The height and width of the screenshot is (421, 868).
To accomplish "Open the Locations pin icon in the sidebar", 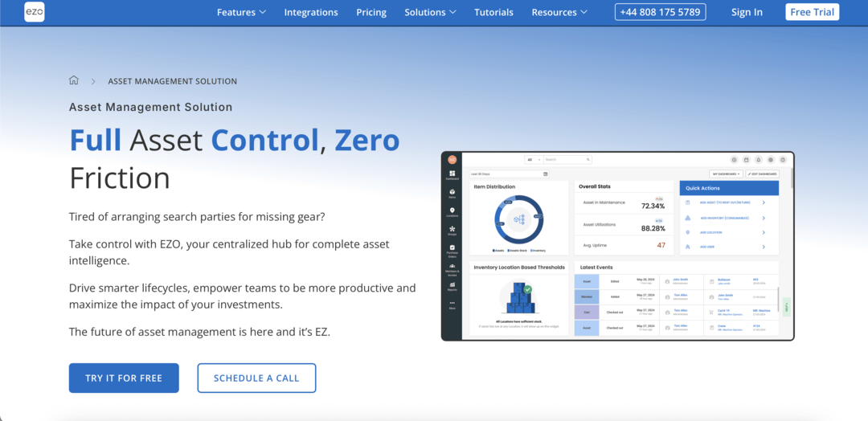I will (x=452, y=212).
